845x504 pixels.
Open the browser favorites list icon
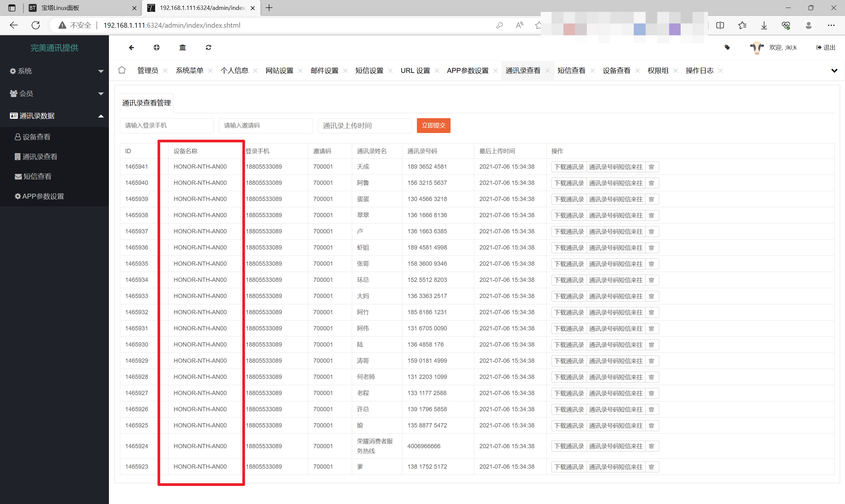click(x=742, y=25)
